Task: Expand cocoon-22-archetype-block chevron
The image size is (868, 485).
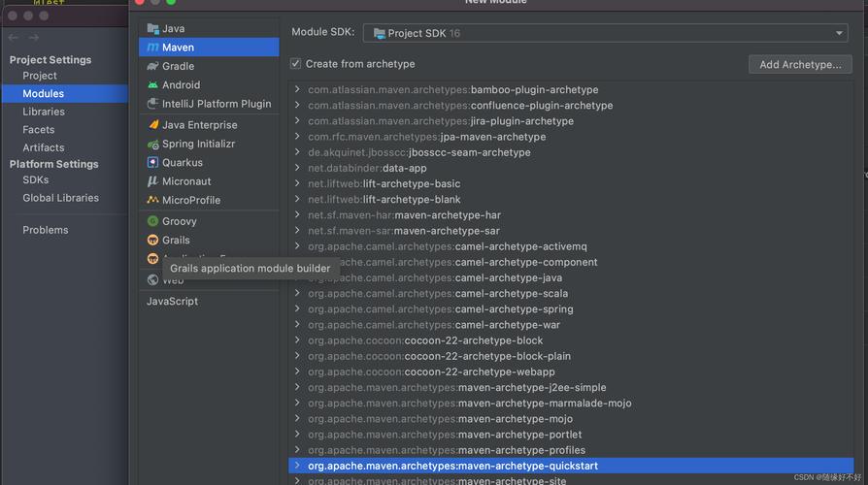Action: 297,339
